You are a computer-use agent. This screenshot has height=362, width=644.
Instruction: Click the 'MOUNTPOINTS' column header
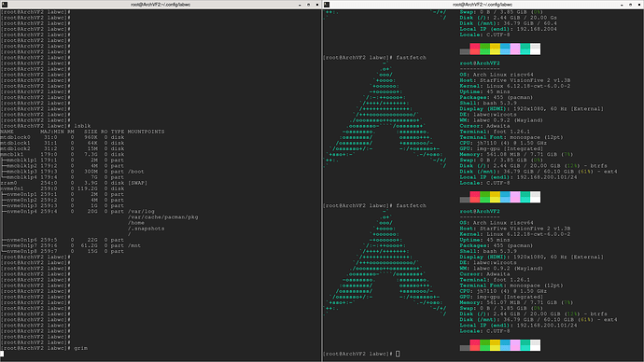coord(146,132)
